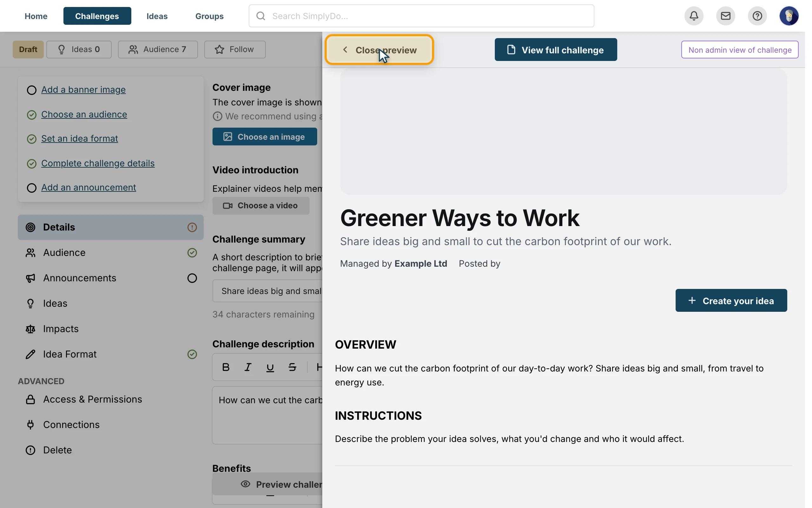Toggle the Add an announcement circle

point(31,188)
